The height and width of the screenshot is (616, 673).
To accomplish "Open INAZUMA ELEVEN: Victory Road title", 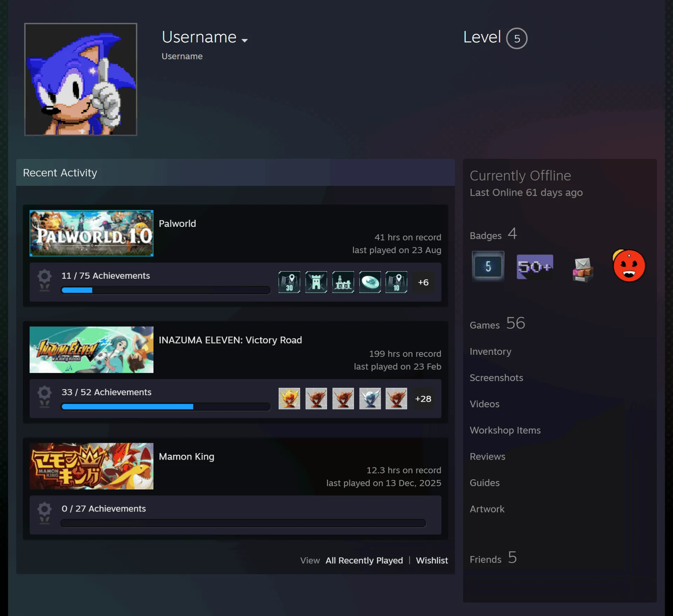I will click(230, 340).
